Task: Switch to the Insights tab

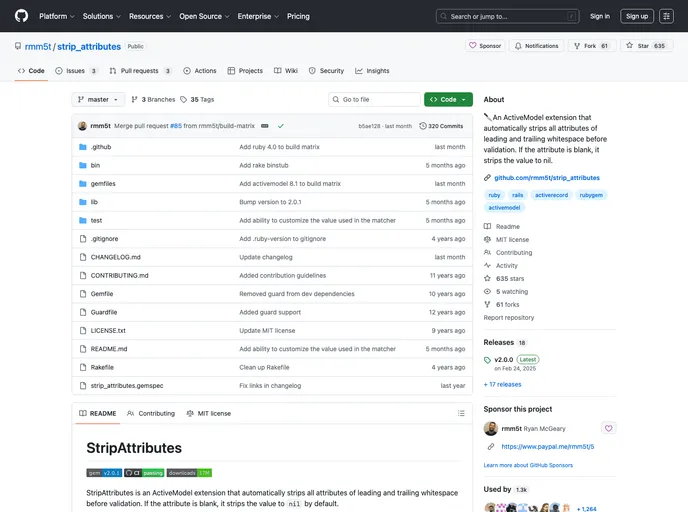Action: click(372, 71)
